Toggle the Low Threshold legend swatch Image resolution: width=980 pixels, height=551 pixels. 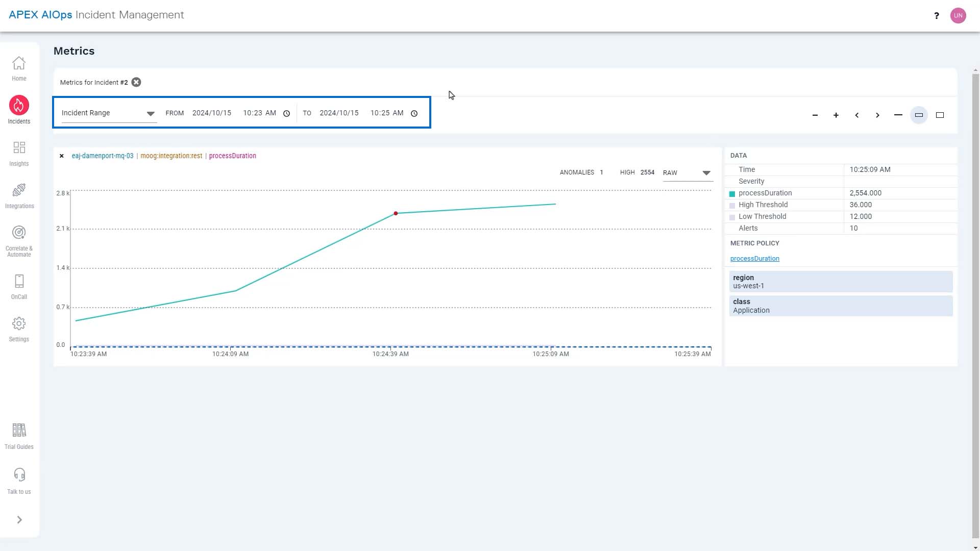click(732, 217)
